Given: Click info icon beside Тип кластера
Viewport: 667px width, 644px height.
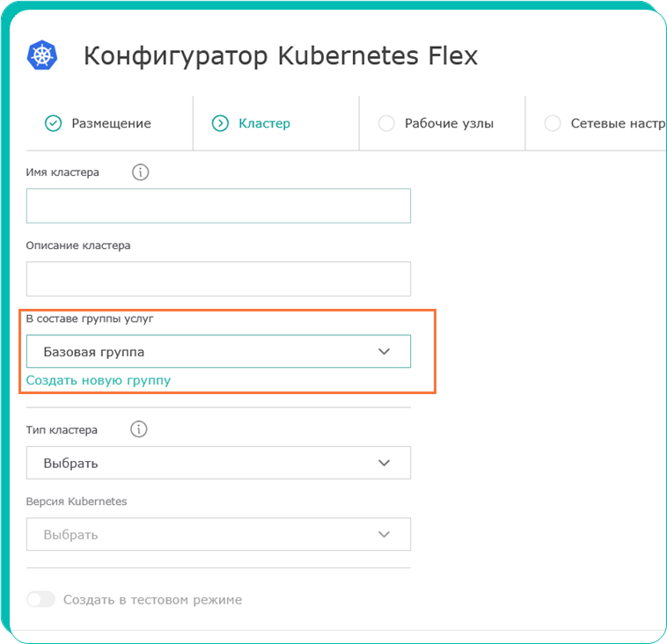Looking at the screenshot, I should tap(138, 429).
